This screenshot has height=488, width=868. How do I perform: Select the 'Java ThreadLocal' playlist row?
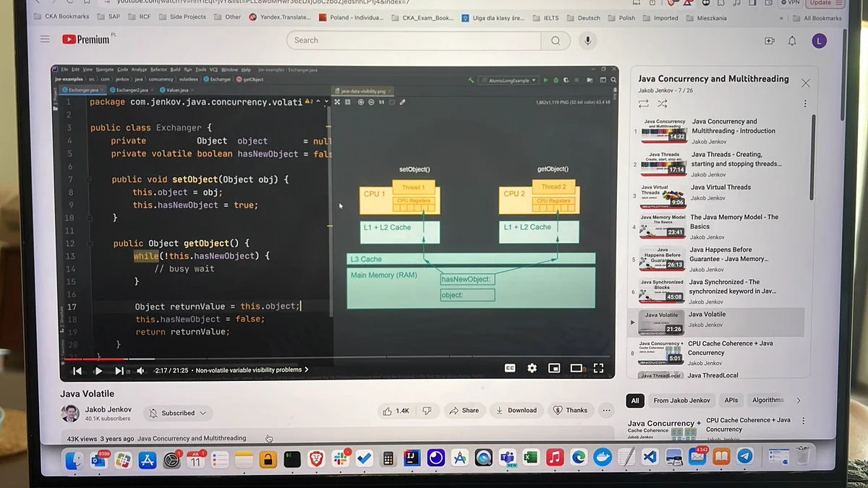tap(720, 374)
